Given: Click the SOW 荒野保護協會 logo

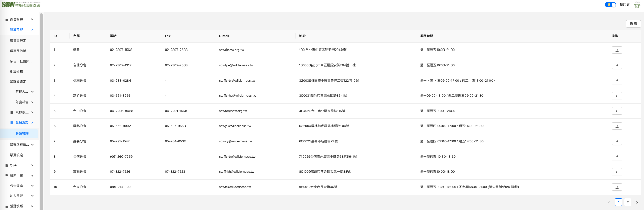Looking at the screenshot, I should click(x=21, y=5).
